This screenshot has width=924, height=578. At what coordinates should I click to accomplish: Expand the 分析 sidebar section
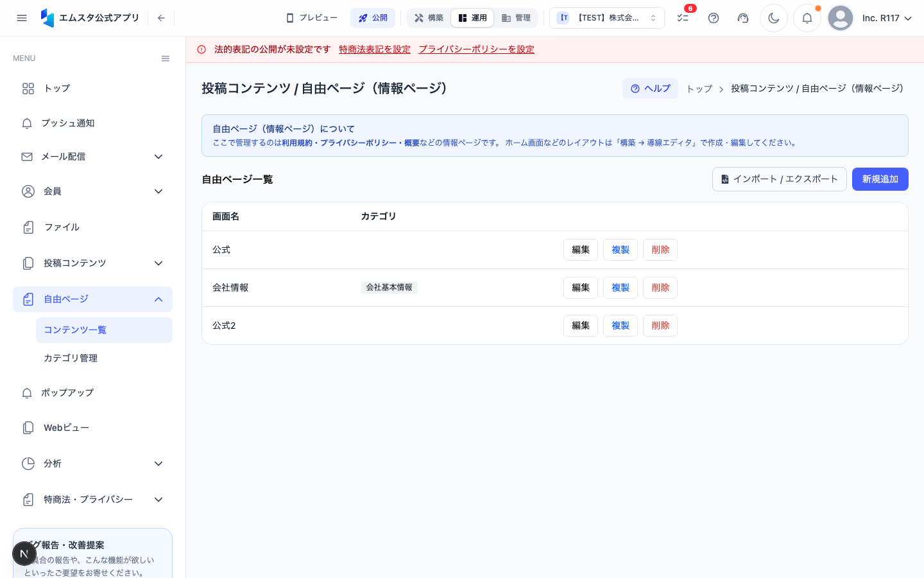[92, 464]
